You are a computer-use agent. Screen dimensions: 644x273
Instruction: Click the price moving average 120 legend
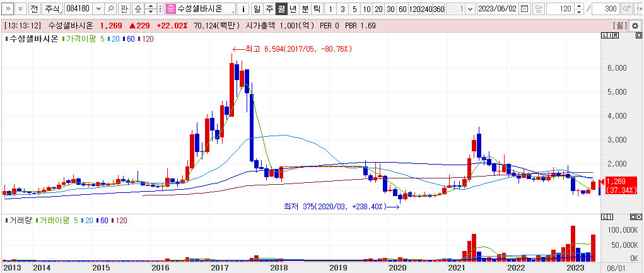[146, 40]
